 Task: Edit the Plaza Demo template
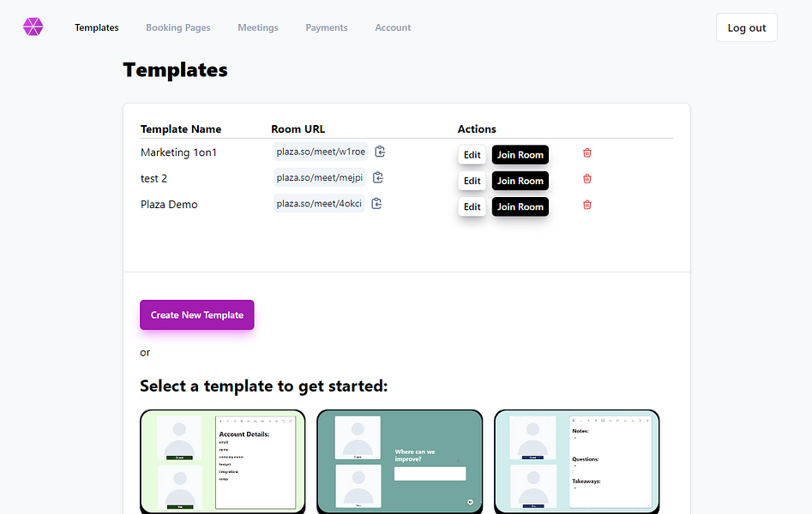(472, 206)
